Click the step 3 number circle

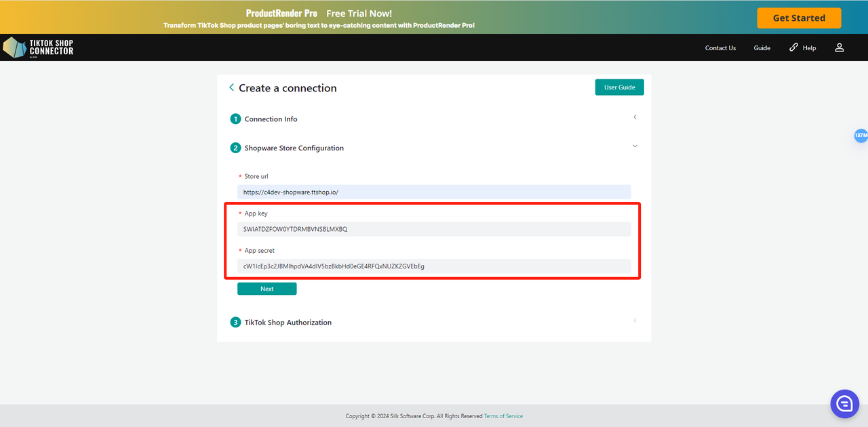click(x=235, y=323)
